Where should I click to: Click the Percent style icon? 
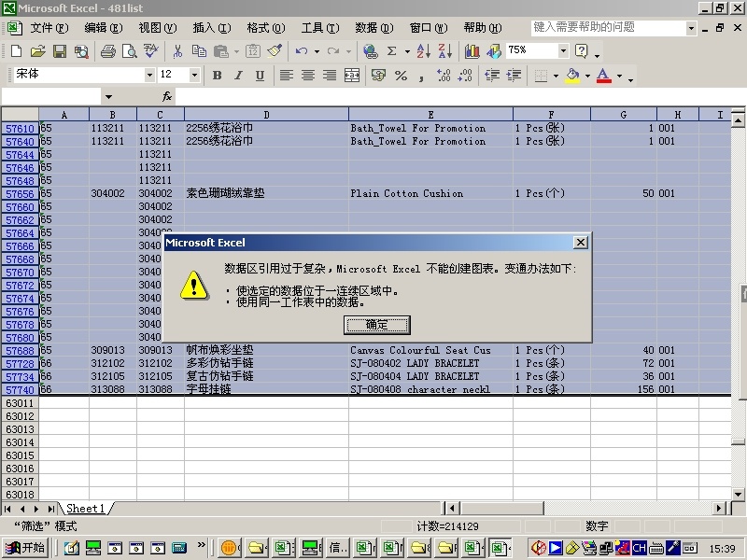pyautogui.click(x=402, y=76)
